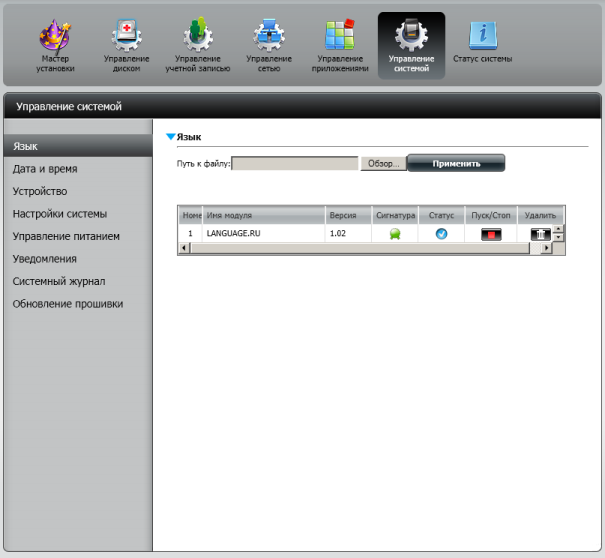Click the 1.02 version cell
This screenshot has width=605, height=558.
click(x=348, y=233)
